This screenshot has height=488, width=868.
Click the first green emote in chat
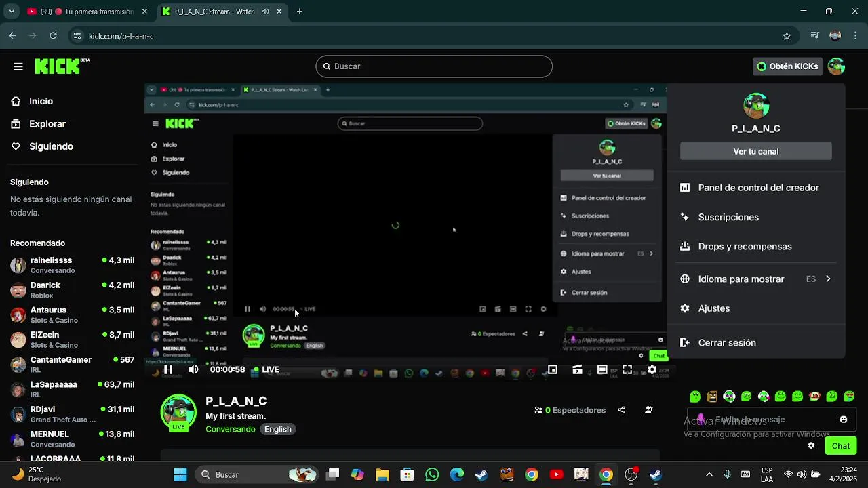coord(694,396)
